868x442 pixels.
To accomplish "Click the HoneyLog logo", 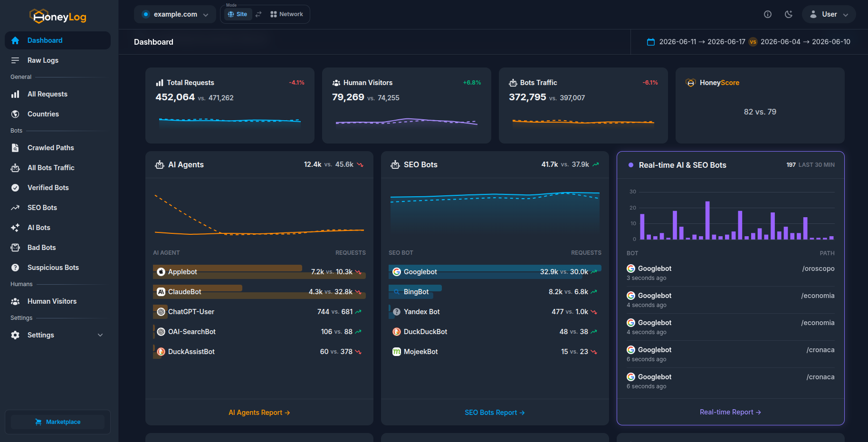I will pos(58,17).
